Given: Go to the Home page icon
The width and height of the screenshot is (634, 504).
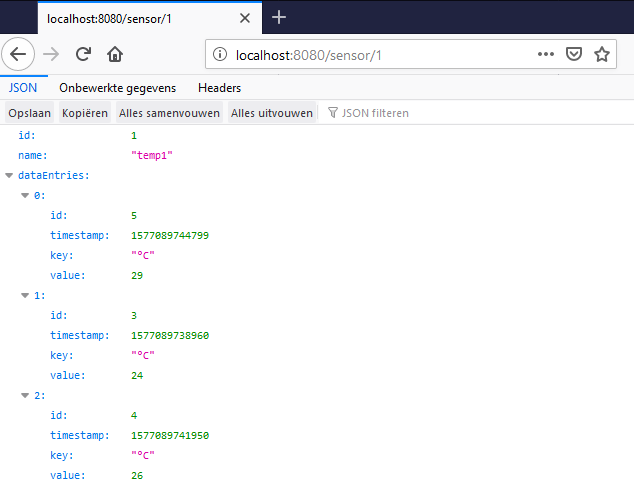Looking at the screenshot, I should (x=115, y=54).
